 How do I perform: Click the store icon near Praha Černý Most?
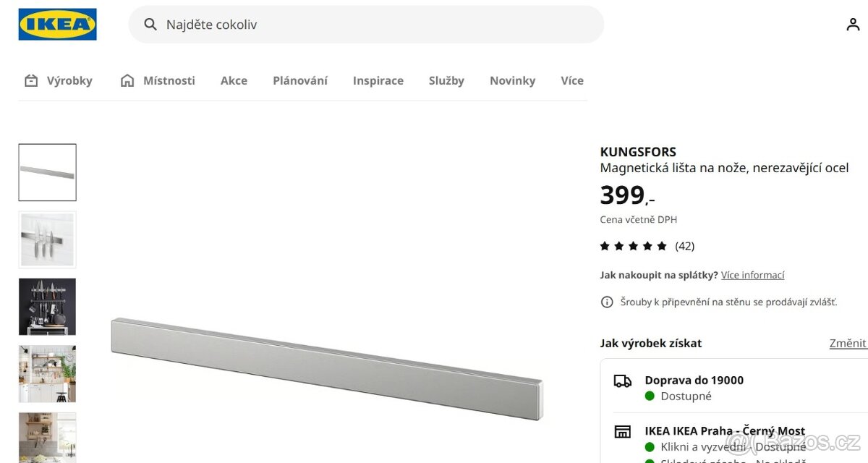pyautogui.click(x=622, y=432)
